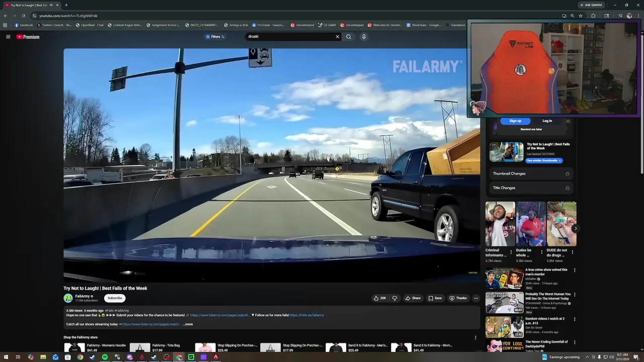This screenshot has height=362, width=644.
Task: Like the video with thumbs up
Action: (380, 298)
